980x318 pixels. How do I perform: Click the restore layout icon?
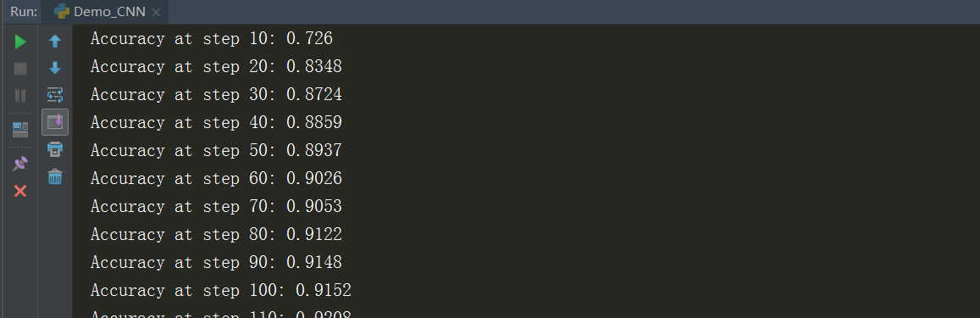click(x=20, y=130)
